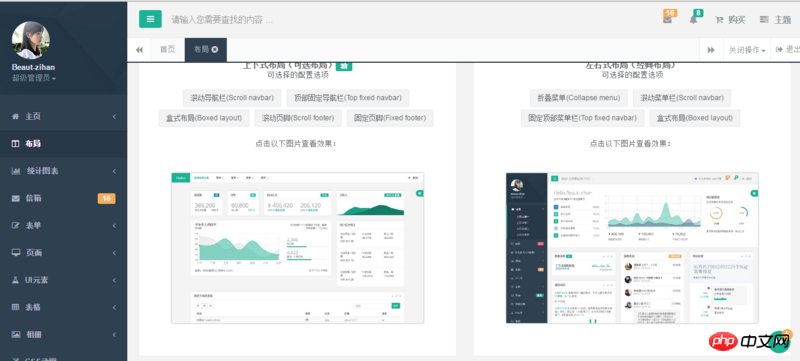
Task: Open the 超级管理员 user dropdown
Action: [34, 78]
